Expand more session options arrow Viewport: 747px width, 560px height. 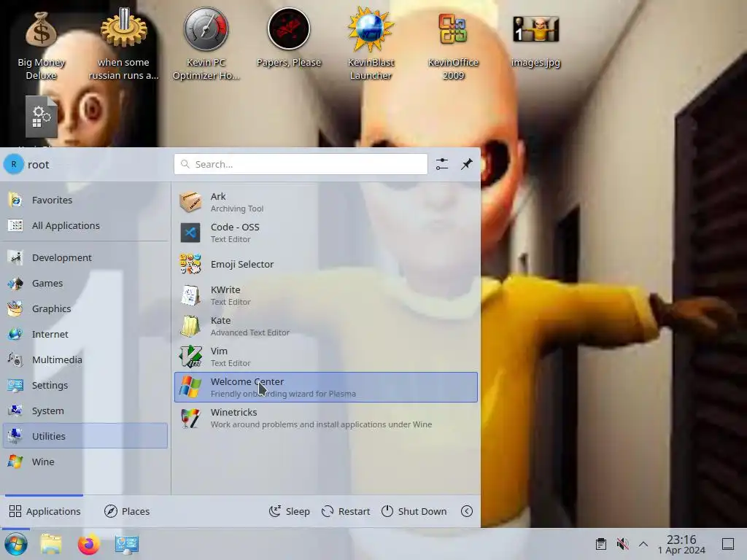[x=467, y=511]
